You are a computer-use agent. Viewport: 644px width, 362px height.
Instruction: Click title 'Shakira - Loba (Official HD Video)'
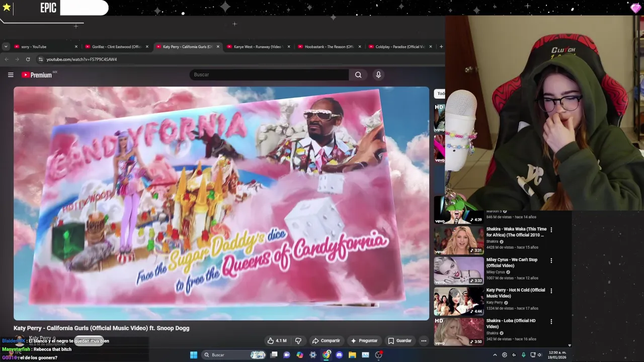(511, 323)
